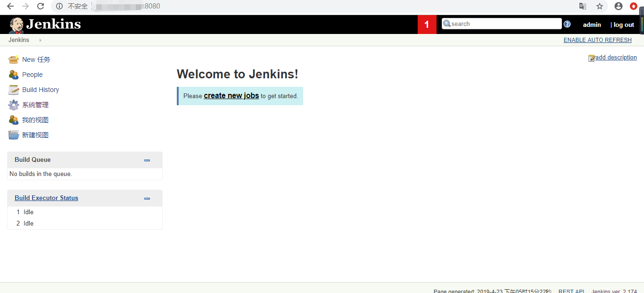
Task: Click the browser forward arrow
Action: coord(25,6)
